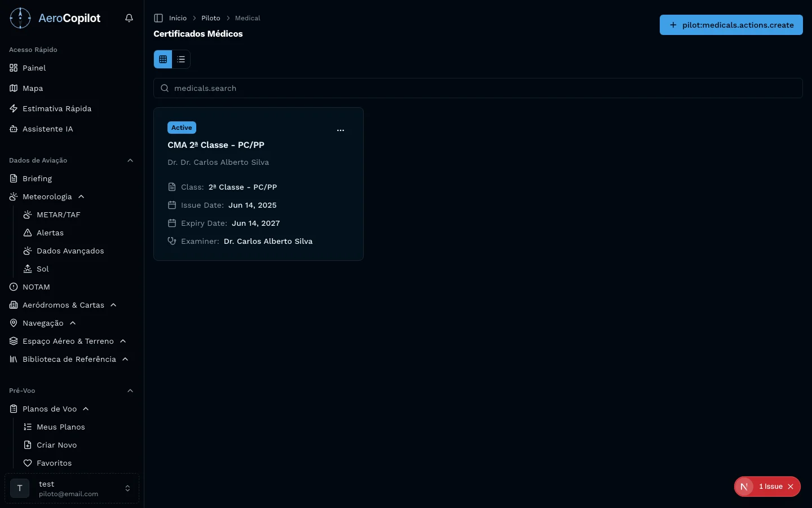The image size is (812, 508).
Task: Click the create medical certificate button
Action: pyautogui.click(x=731, y=25)
